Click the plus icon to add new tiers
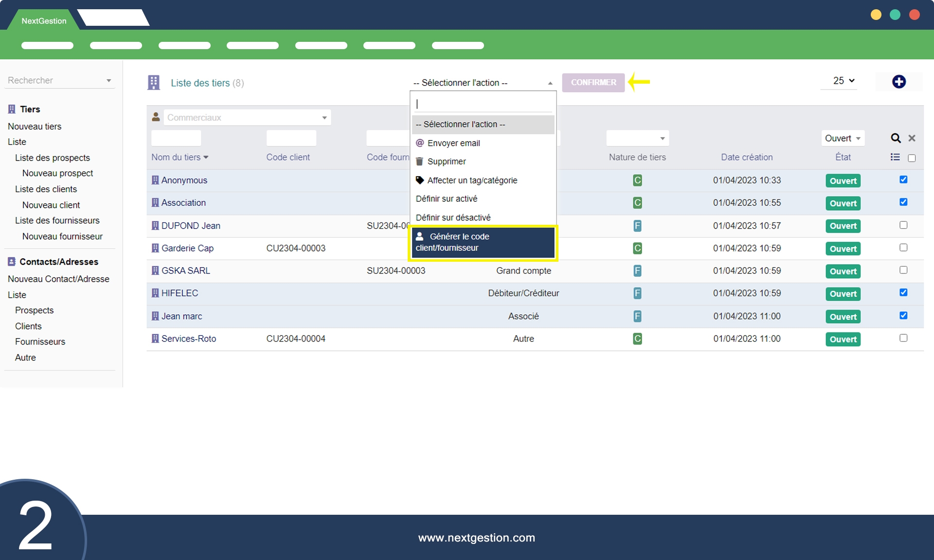The width and height of the screenshot is (934, 560). [898, 82]
